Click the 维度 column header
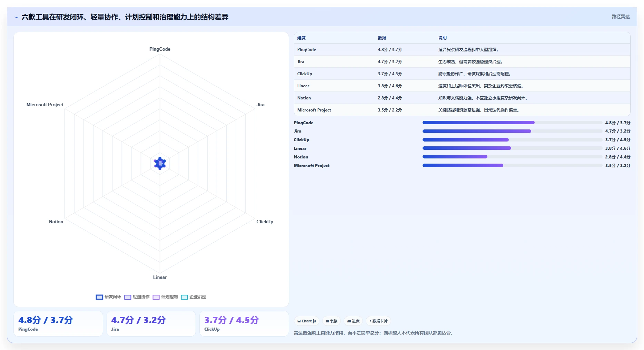This screenshot has width=644, height=350. 301,38
